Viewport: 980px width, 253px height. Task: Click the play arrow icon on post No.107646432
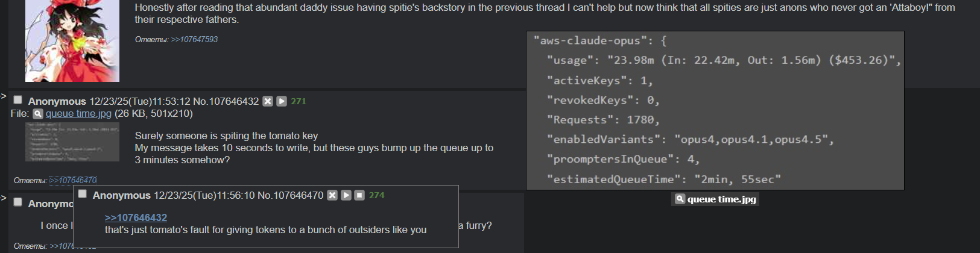[x=282, y=101]
